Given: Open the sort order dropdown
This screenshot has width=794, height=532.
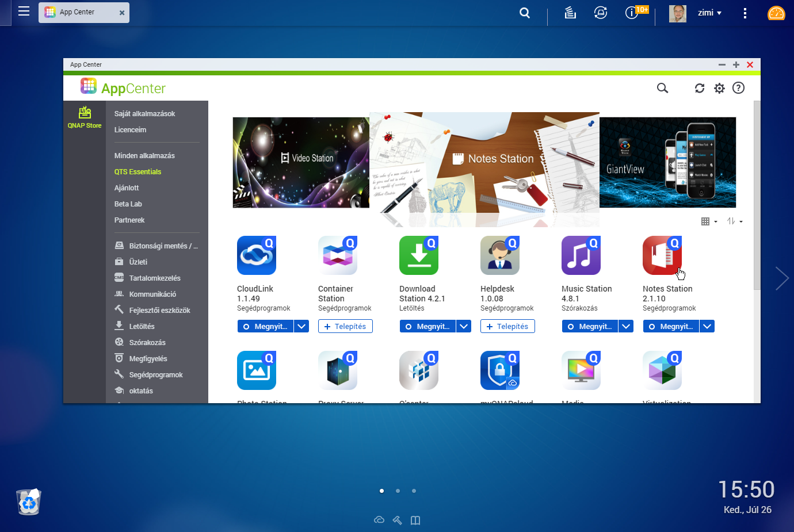Looking at the screenshot, I should (735, 221).
